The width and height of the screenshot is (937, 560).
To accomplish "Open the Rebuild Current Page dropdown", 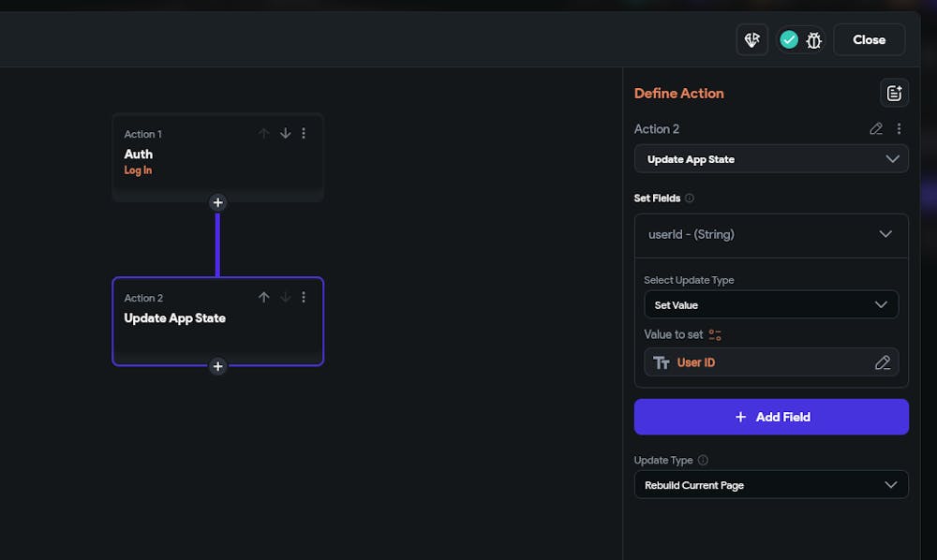I will 771,485.
